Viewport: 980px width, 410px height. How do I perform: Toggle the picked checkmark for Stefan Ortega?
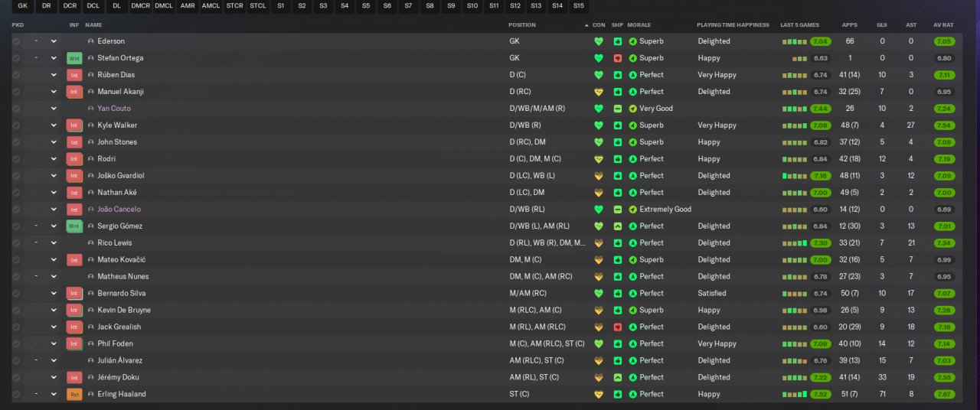click(x=16, y=58)
